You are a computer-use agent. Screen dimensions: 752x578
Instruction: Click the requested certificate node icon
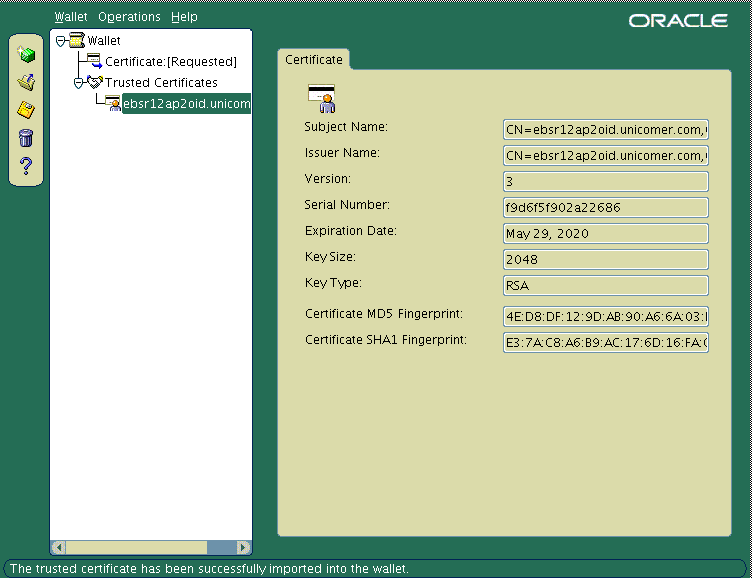94,61
